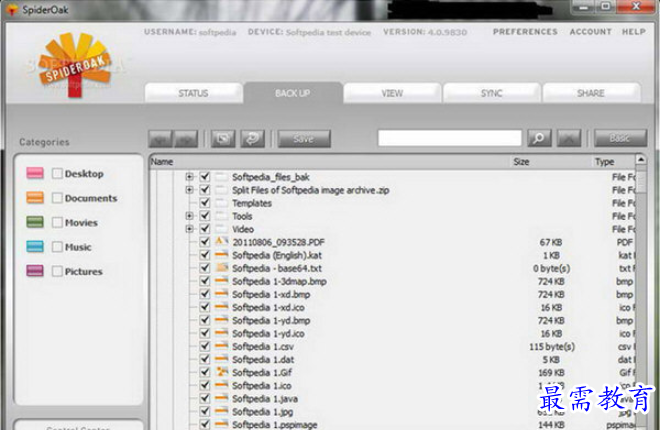Select the Softpedia 1-xd.bmp file name
The width and height of the screenshot is (661, 430).
coord(271,294)
